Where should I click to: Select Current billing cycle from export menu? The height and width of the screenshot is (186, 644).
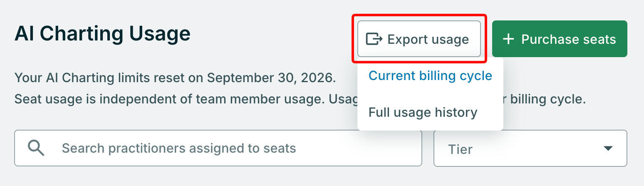430,76
